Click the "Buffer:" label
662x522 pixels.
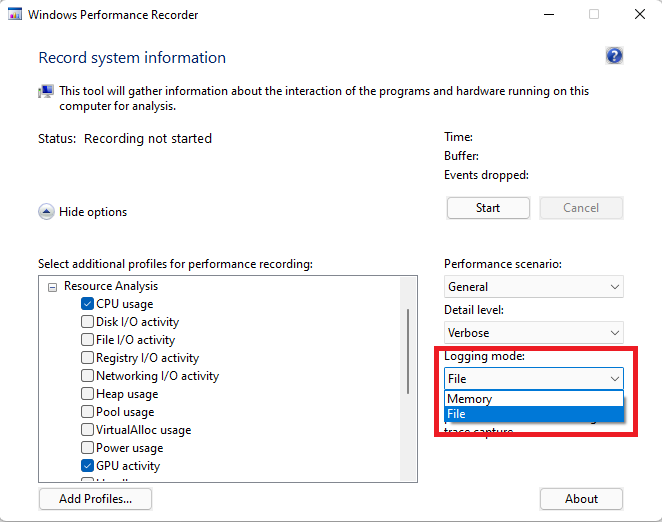461,156
